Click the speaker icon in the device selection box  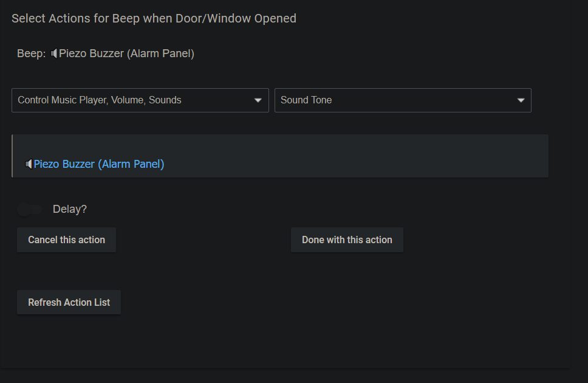pos(29,164)
